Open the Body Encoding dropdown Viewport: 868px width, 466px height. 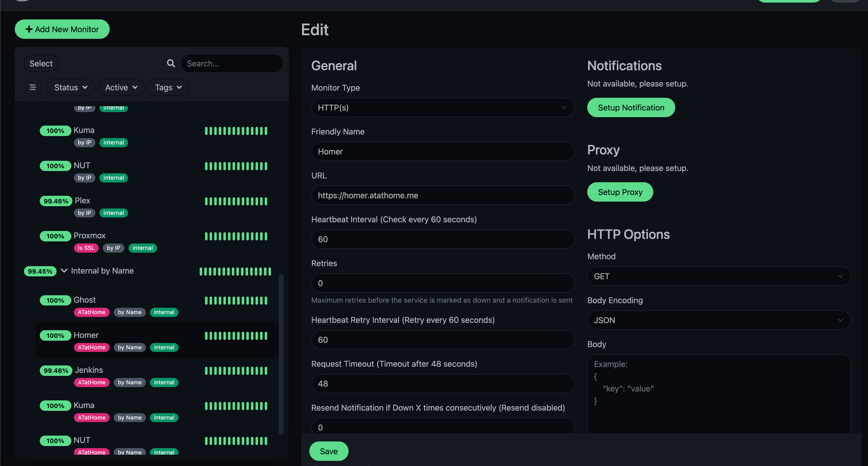(718, 320)
